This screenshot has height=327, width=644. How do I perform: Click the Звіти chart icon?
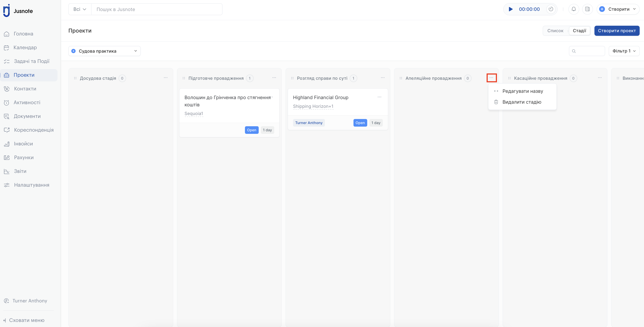click(7, 171)
